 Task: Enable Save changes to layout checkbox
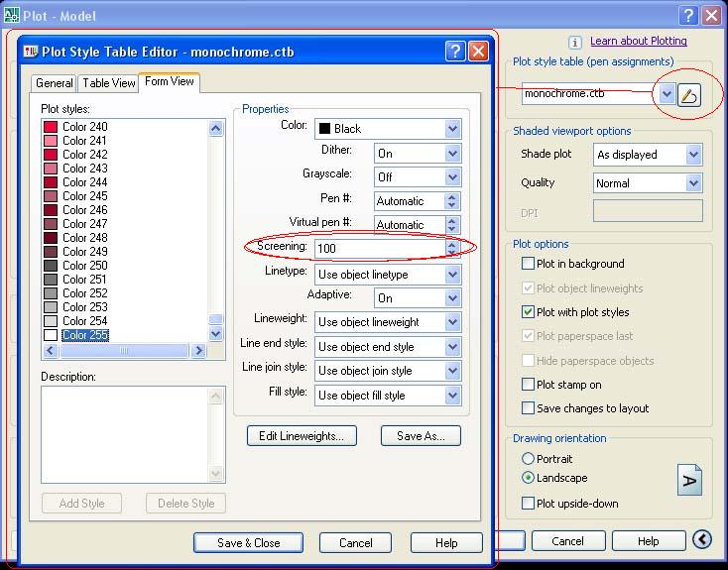coord(528,408)
